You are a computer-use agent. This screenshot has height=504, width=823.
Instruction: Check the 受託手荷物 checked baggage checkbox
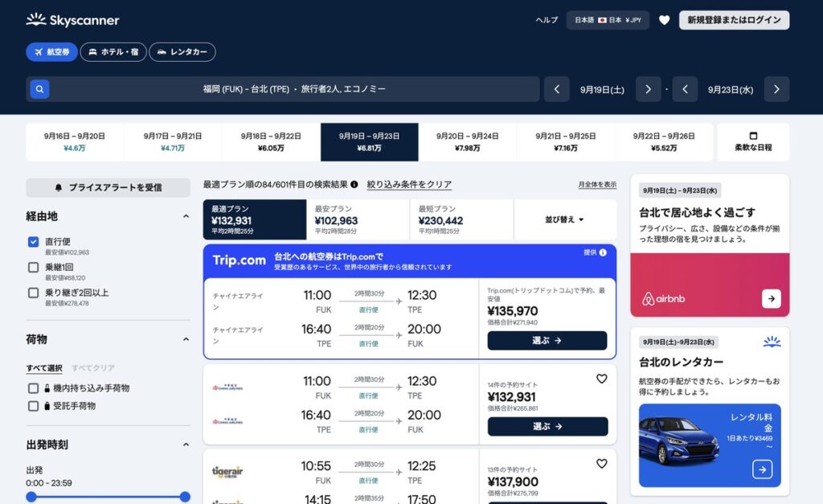click(x=33, y=406)
